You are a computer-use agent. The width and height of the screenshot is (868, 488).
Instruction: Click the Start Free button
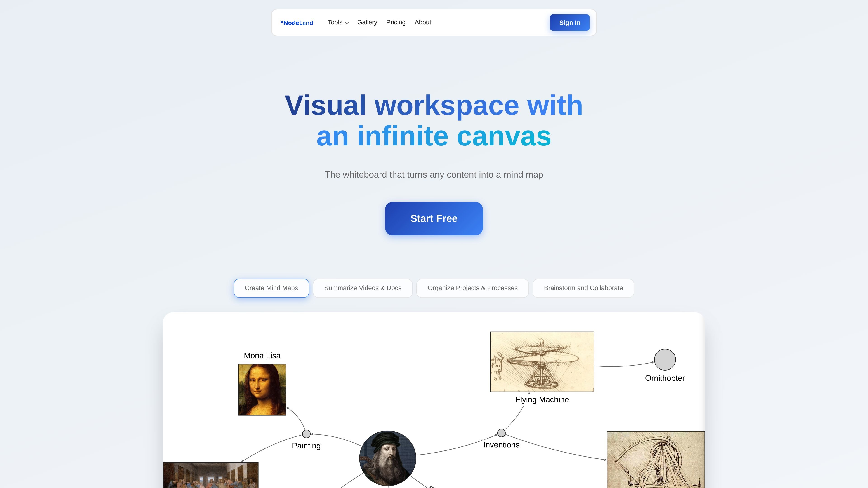tap(434, 218)
